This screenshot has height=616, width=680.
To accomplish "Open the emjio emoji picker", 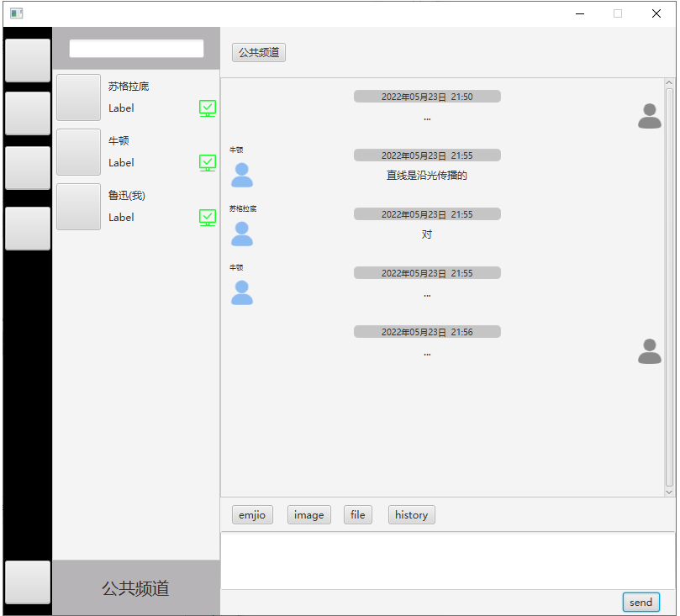I will (252, 514).
